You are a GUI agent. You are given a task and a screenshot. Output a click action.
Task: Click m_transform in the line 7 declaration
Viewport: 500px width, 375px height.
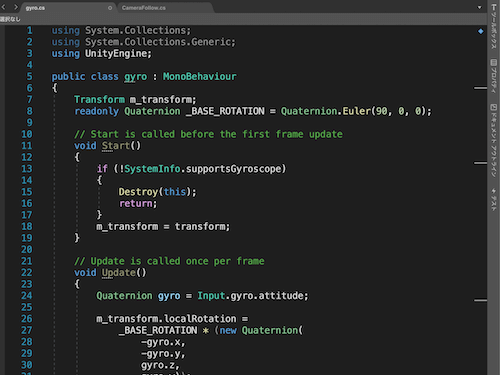(160, 99)
